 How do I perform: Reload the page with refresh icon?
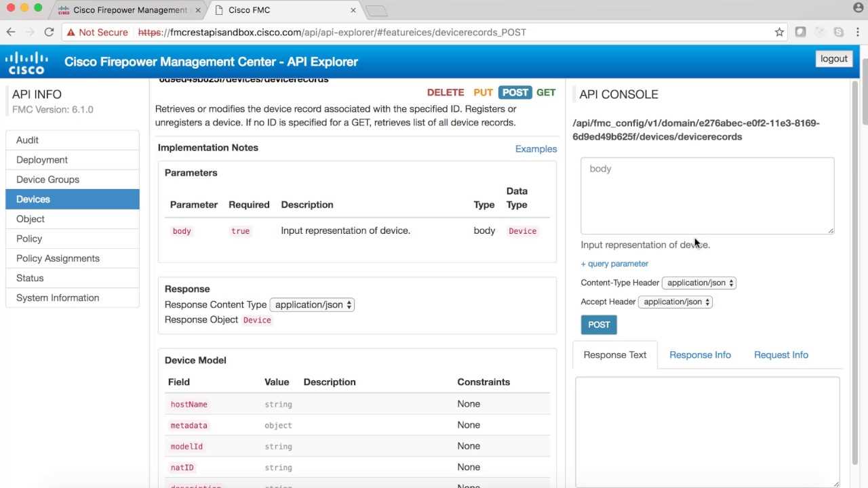point(49,32)
